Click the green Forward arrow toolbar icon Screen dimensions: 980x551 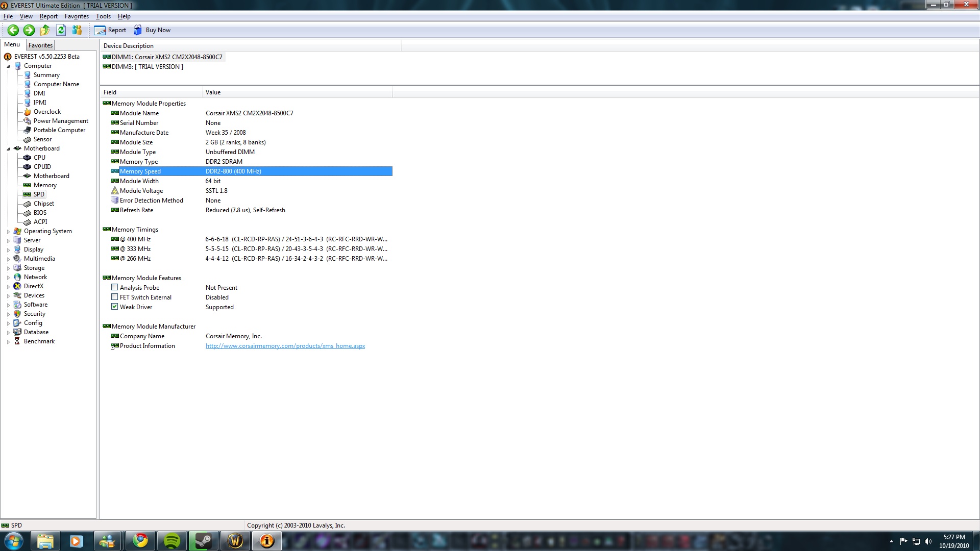point(29,30)
